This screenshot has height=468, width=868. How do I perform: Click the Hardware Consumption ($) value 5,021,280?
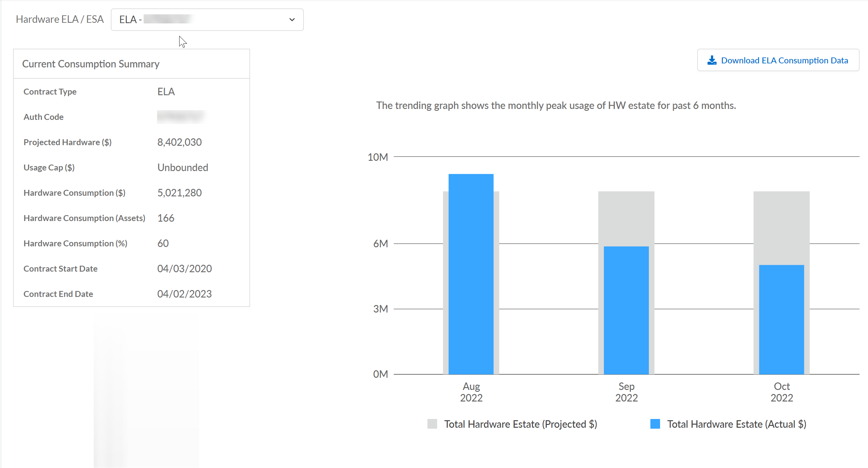point(179,193)
